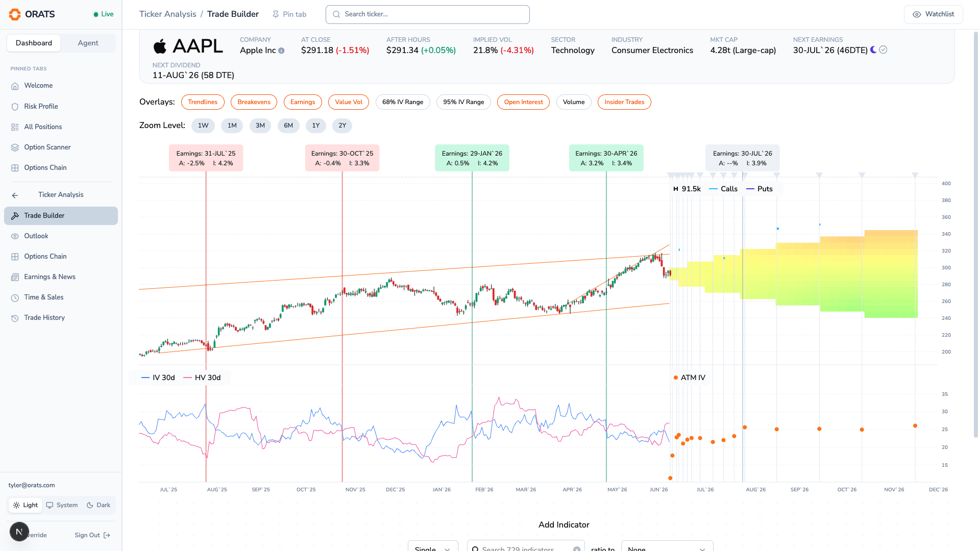Click the Time & Sales clock icon
The image size is (980, 551).
[x=15, y=297]
